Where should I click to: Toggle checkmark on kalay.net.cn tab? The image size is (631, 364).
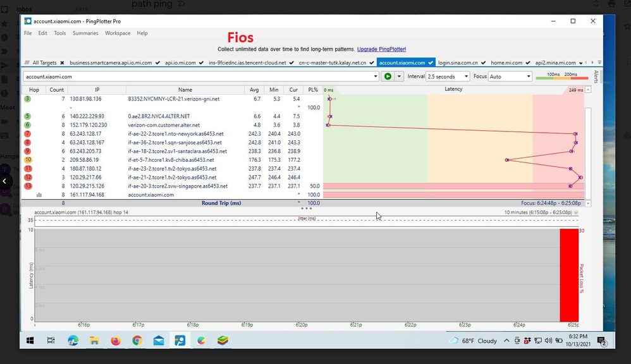tap(372, 63)
